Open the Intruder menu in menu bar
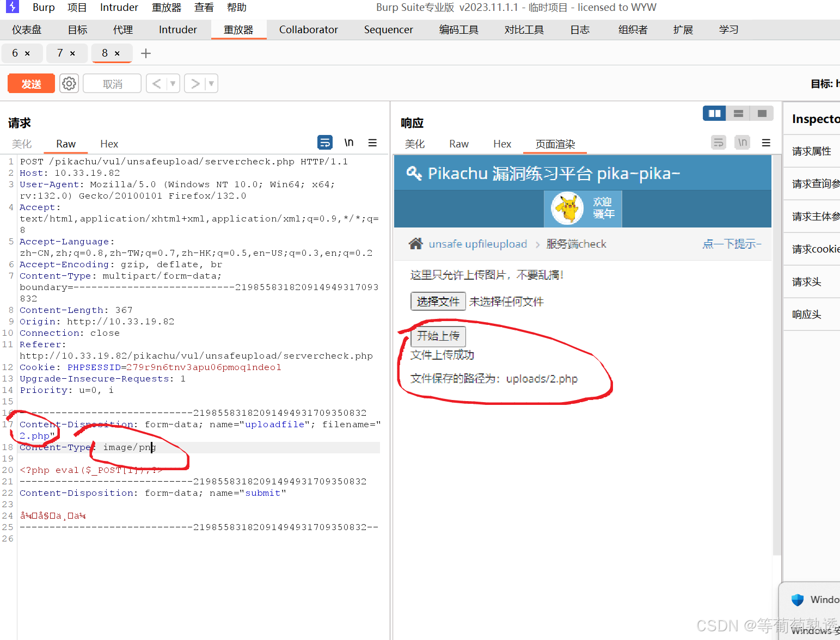 point(119,7)
